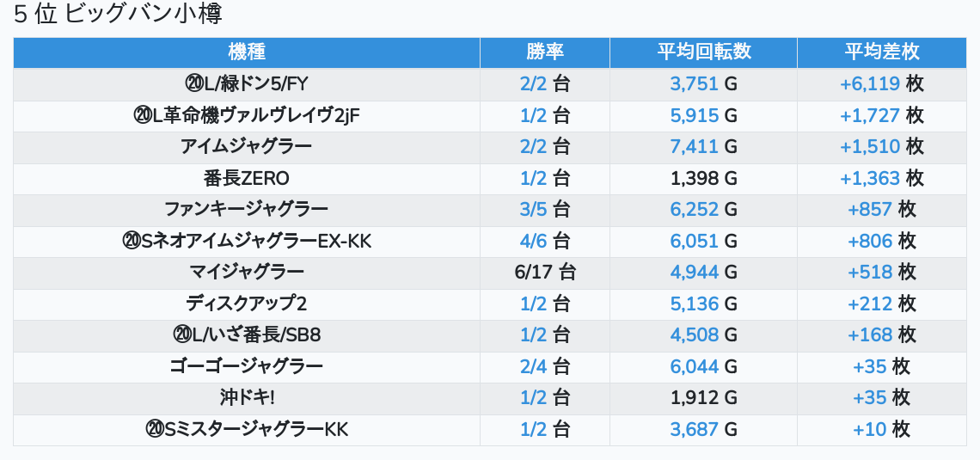Click the +35 value for ゴーゴージャグラー
This screenshot has width=980, height=460.
(869, 367)
